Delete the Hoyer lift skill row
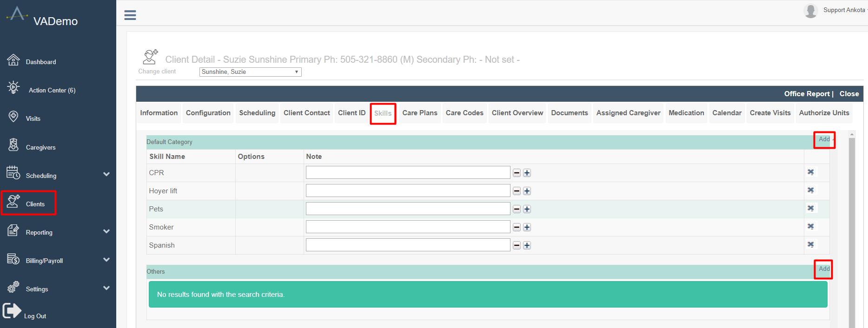 click(811, 190)
